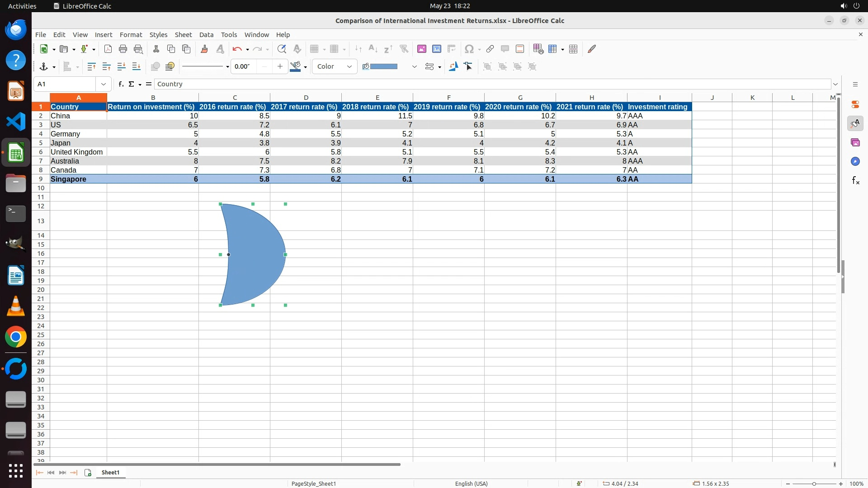Increase line width with plus button
Screen dimensions: 868x488
(280, 67)
